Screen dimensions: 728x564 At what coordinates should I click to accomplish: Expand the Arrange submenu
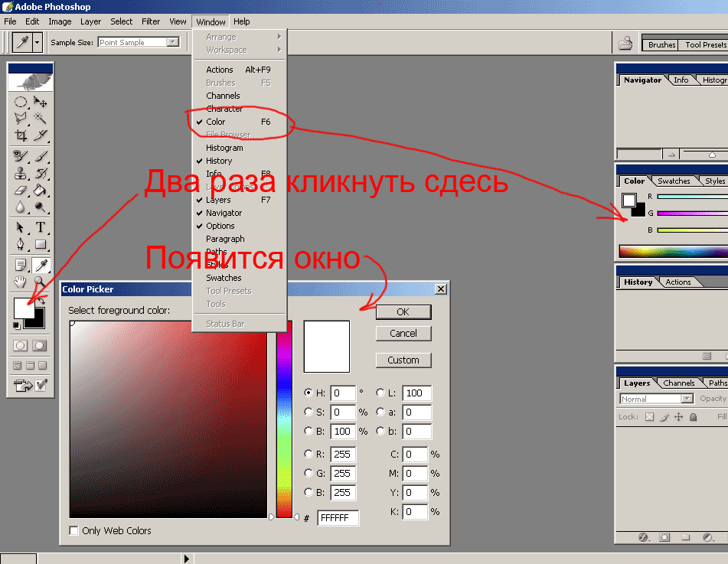[240, 37]
